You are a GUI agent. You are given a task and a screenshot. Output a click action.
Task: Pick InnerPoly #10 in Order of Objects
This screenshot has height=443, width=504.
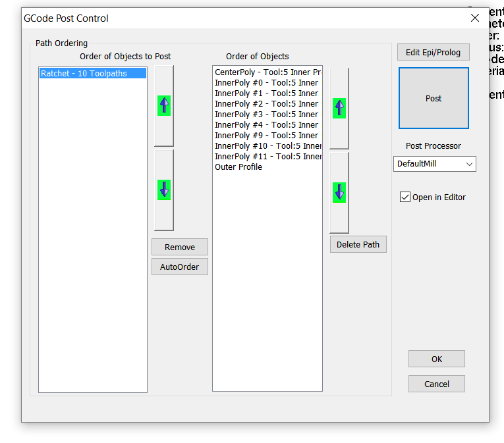267,146
